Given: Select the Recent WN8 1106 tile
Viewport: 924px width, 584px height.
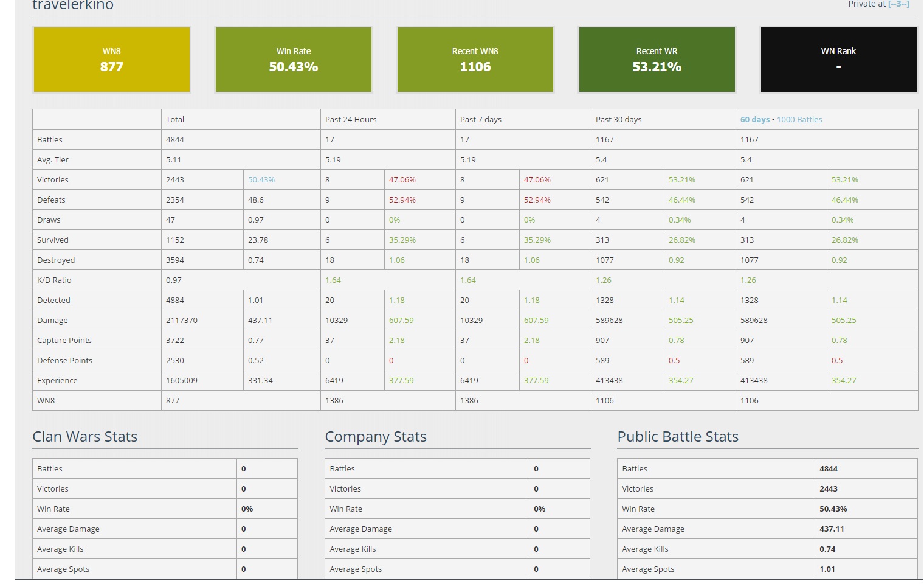Looking at the screenshot, I should [475, 60].
